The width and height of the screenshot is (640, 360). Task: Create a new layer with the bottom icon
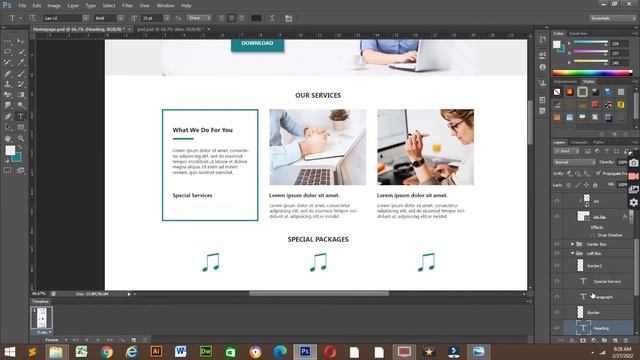click(615, 340)
